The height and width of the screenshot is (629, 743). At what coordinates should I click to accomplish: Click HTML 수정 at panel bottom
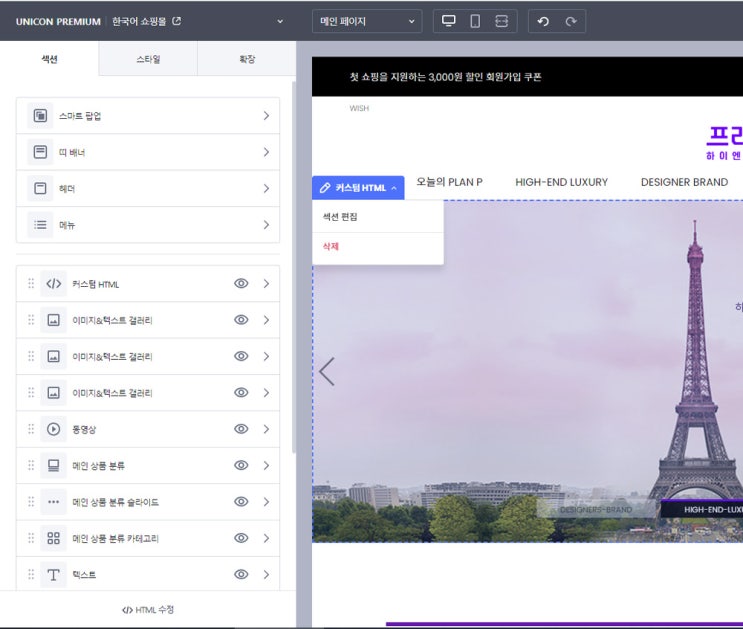(148, 610)
